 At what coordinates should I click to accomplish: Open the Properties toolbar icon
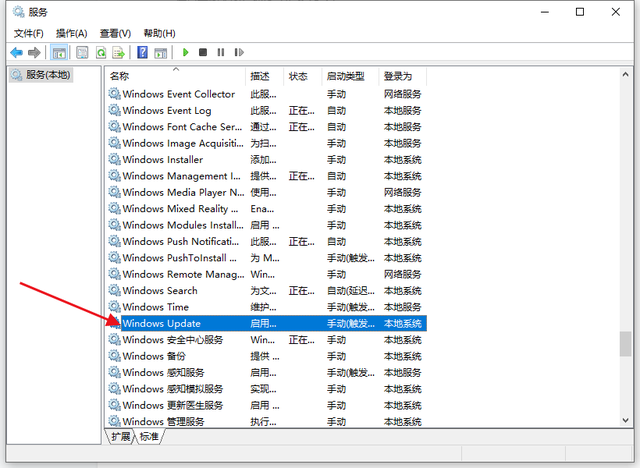coord(82,53)
